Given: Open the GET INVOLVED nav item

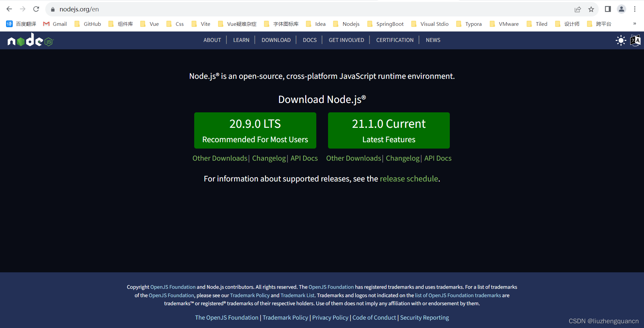Looking at the screenshot, I should pyautogui.click(x=346, y=40).
